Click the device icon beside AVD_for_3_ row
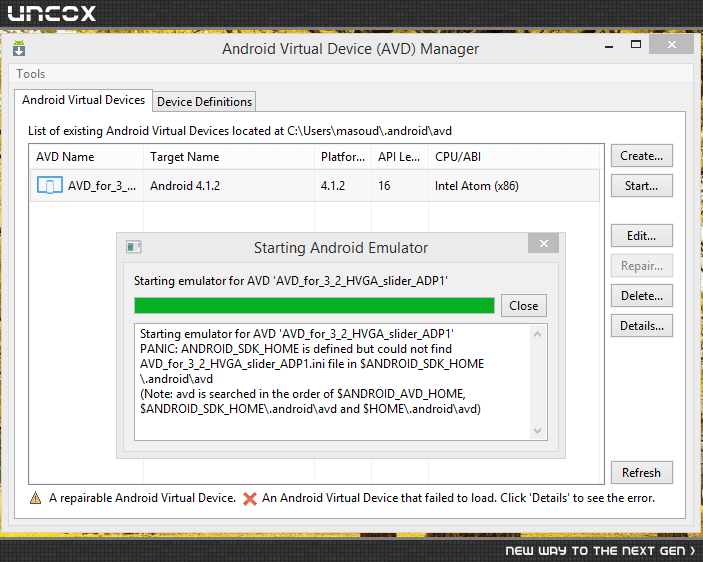703x562 pixels. [49, 185]
